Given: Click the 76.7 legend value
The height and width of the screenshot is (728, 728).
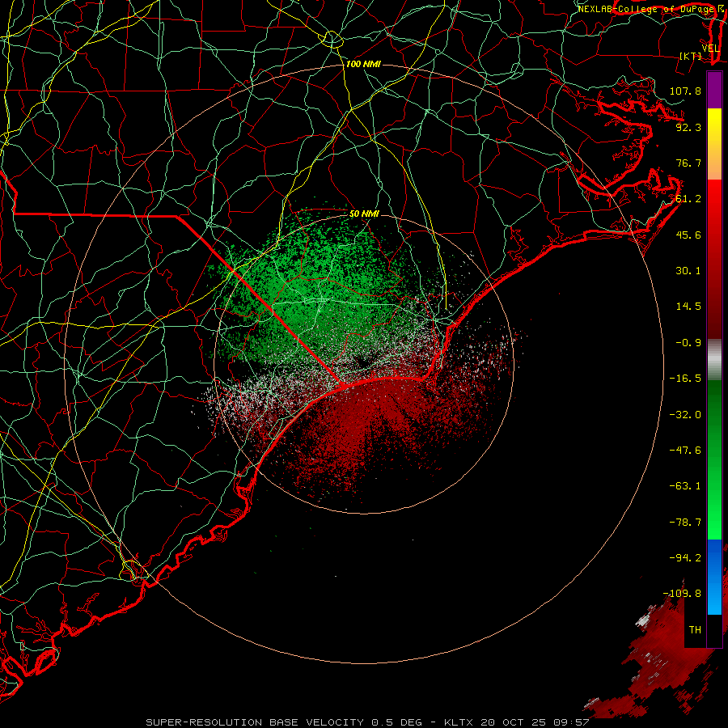Looking at the screenshot, I should [688, 163].
